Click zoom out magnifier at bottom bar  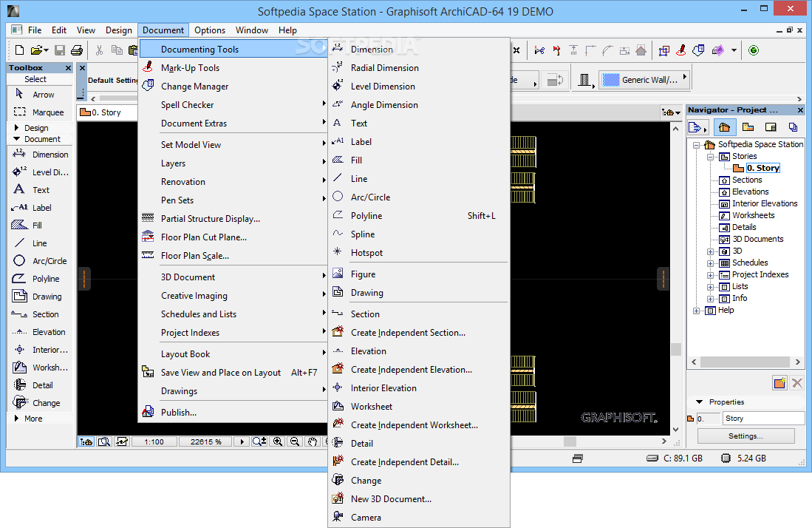pyautogui.click(x=295, y=441)
